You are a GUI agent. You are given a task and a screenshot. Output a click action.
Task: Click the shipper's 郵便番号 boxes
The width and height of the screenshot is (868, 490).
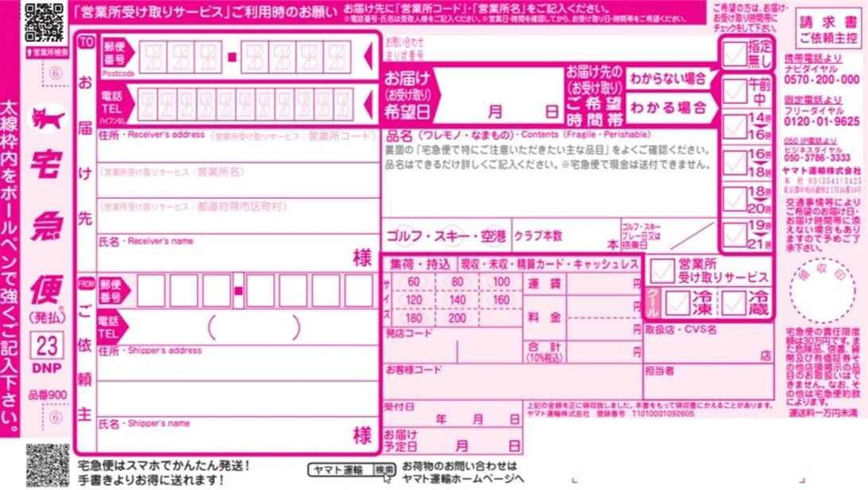tap(254, 290)
